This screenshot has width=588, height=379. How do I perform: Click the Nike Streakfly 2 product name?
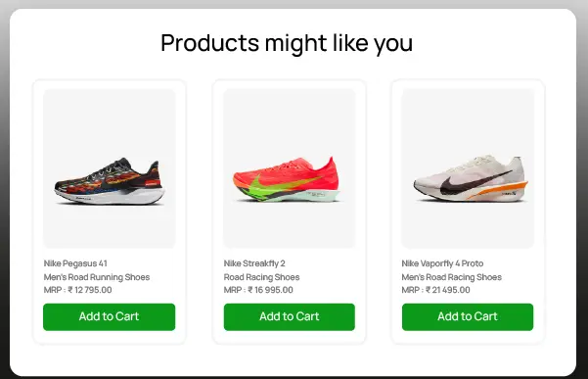coord(254,263)
